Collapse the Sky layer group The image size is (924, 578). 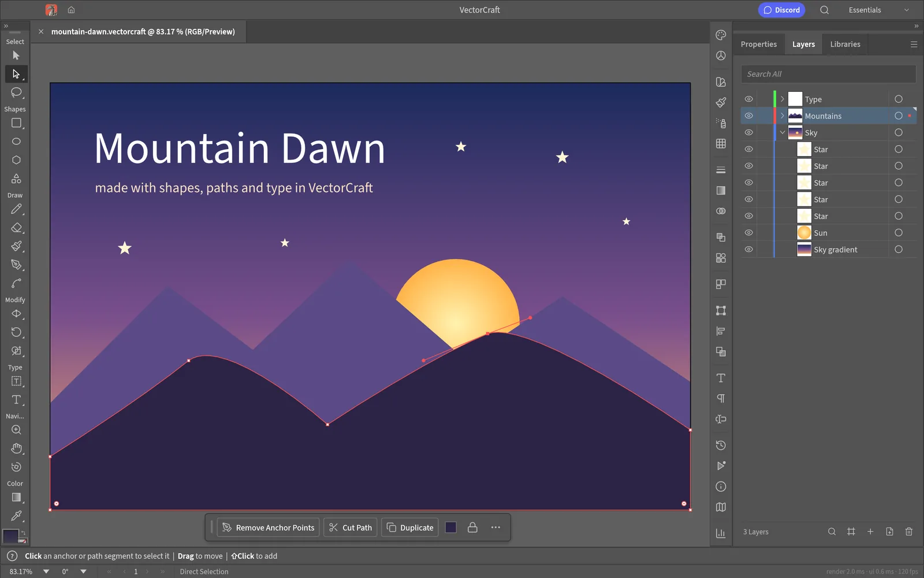tap(783, 133)
